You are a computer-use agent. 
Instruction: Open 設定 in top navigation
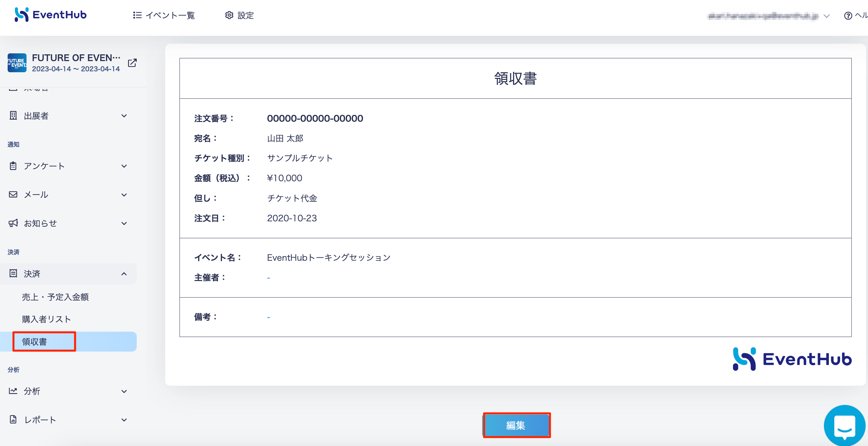tap(240, 16)
